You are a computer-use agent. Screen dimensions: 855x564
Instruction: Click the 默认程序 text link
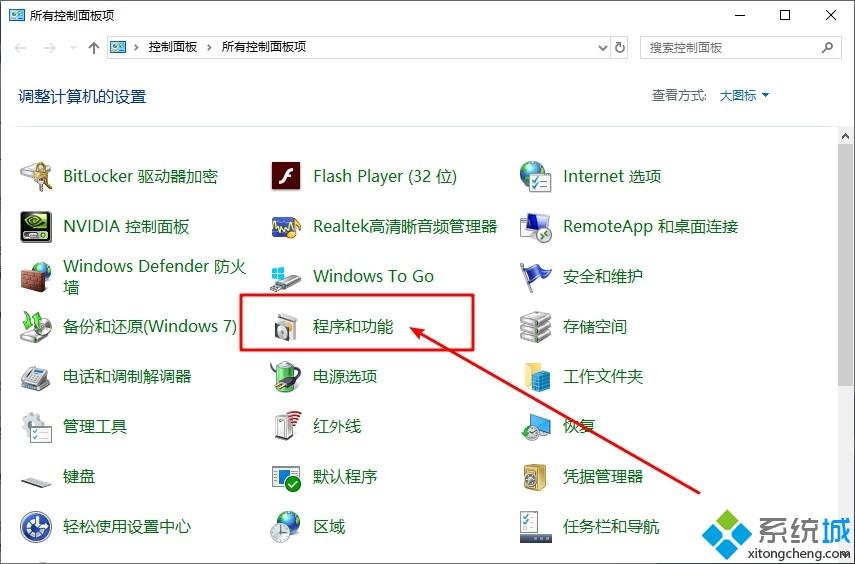pos(345,477)
